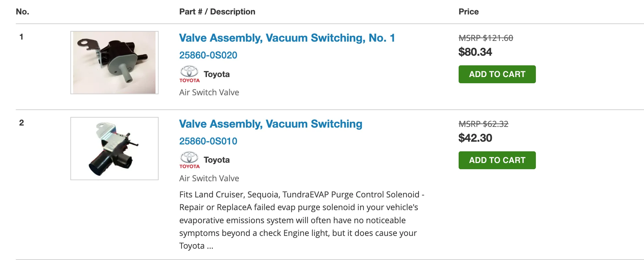This screenshot has width=644, height=260.
Task: Select the $42.30 sale price
Action: (475, 138)
